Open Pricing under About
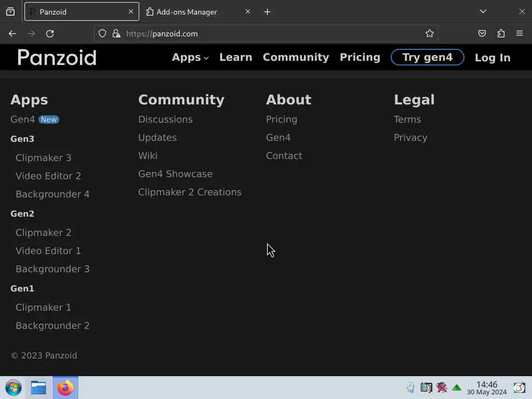The image size is (532, 399). coord(282,119)
